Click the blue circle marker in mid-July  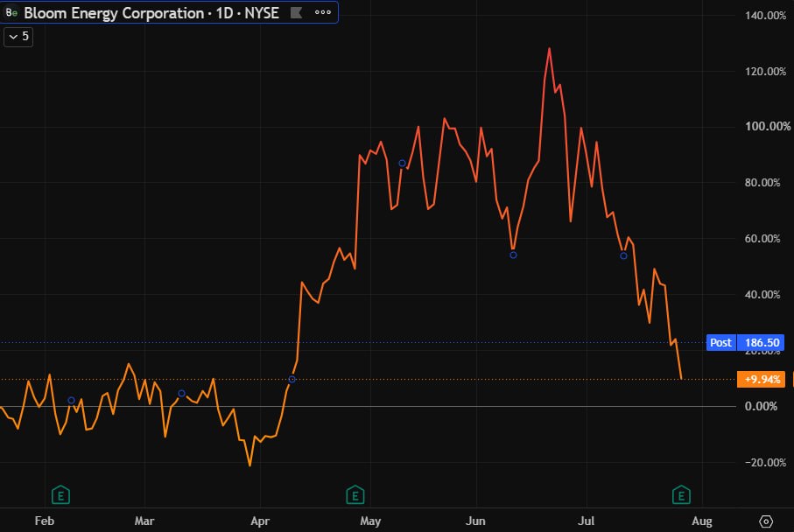point(623,255)
